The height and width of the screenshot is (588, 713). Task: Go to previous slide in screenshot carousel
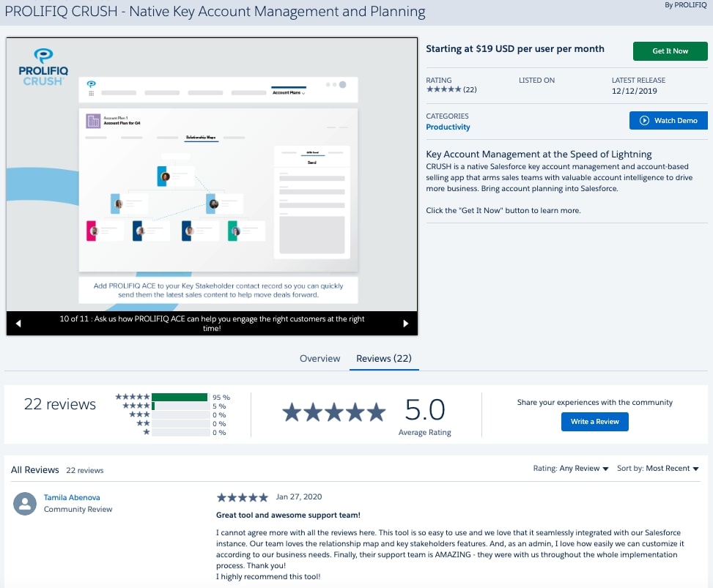click(18, 324)
